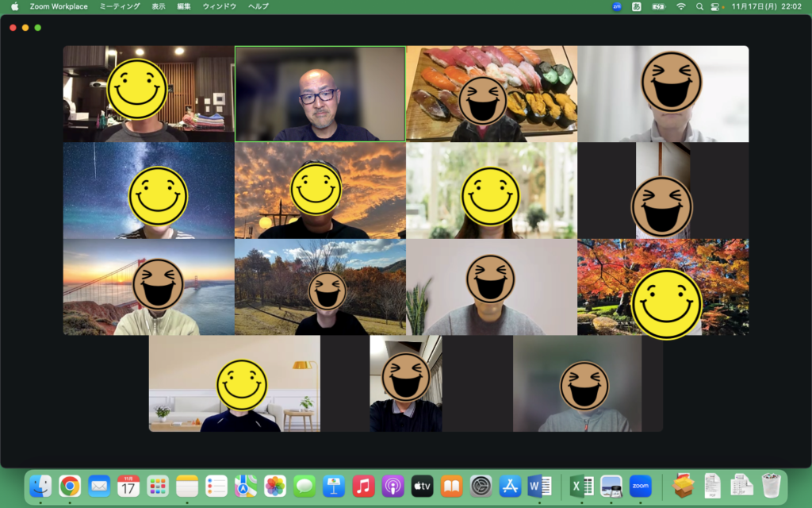Open the ミーティング menu
Viewport: 812px width, 508px height.
click(120, 6)
